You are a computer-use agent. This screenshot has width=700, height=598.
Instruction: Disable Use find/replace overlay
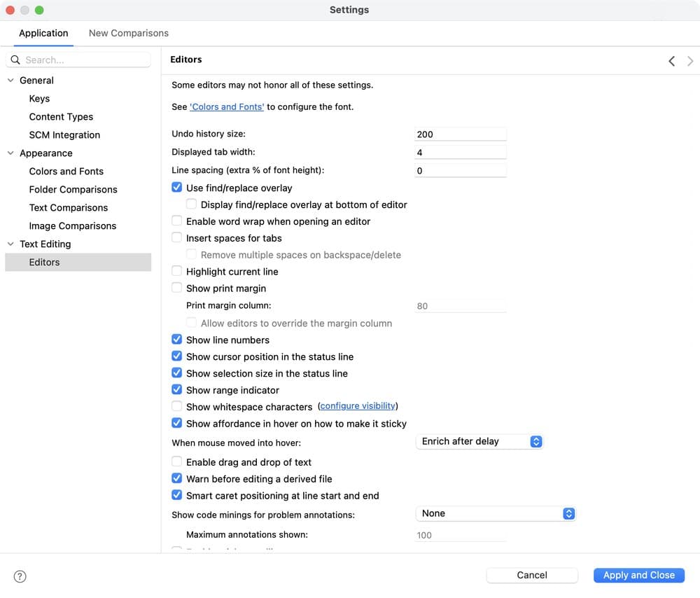(177, 187)
